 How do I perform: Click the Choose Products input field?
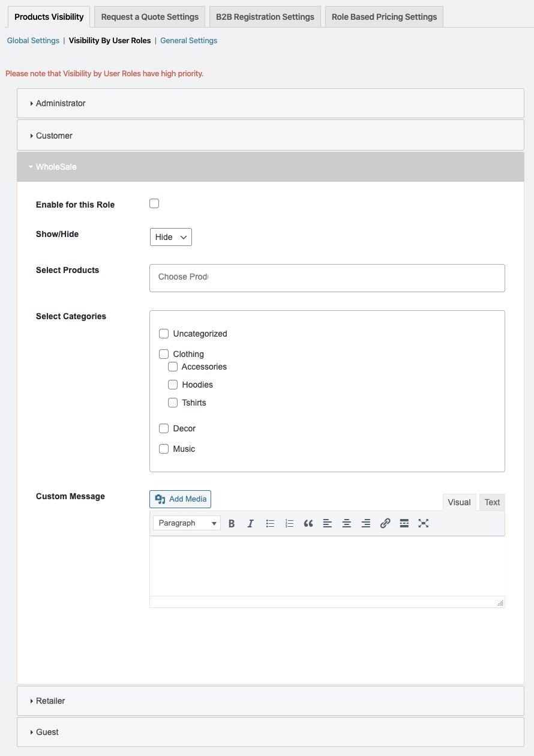coord(327,278)
